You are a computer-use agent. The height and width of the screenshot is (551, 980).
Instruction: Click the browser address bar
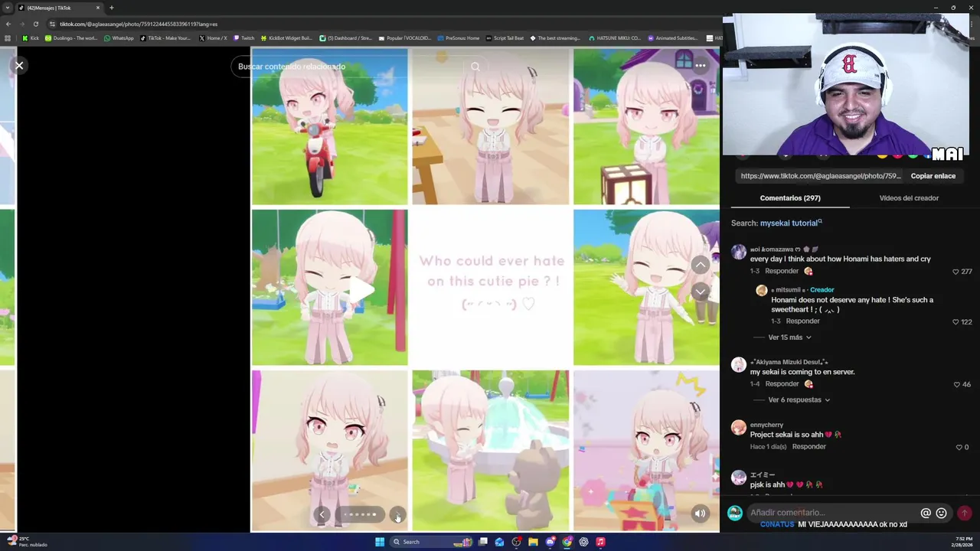383,24
